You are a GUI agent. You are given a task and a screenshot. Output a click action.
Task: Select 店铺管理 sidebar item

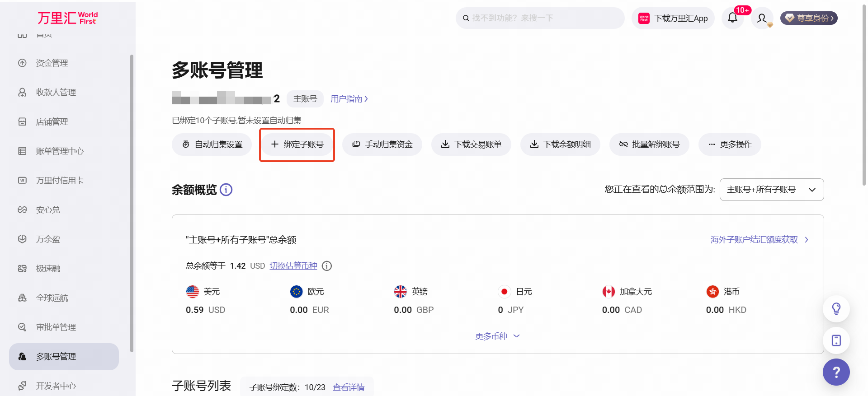[52, 122]
